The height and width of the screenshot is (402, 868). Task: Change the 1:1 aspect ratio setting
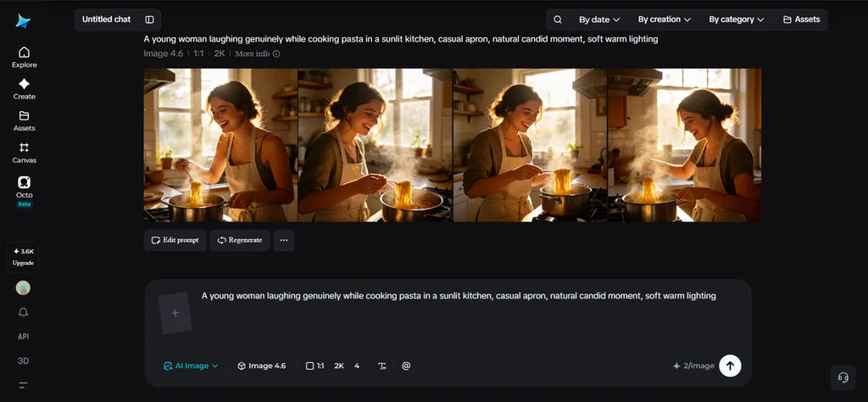click(x=315, y=366)
